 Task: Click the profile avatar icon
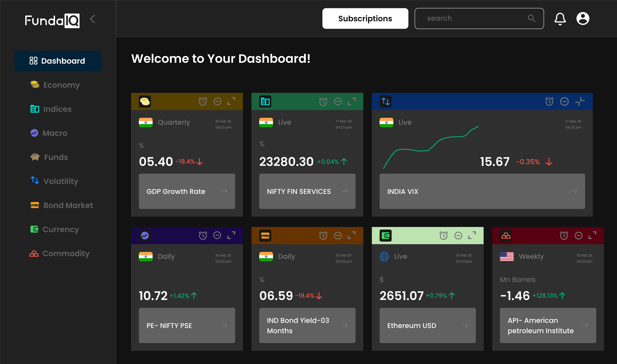(x=583, y=18)
